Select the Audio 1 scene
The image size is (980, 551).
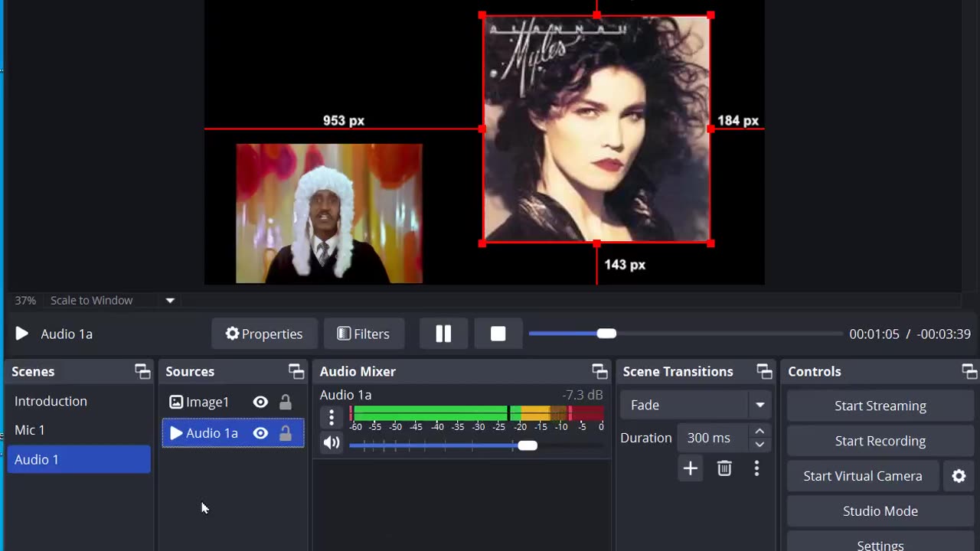tap(79, 459)
